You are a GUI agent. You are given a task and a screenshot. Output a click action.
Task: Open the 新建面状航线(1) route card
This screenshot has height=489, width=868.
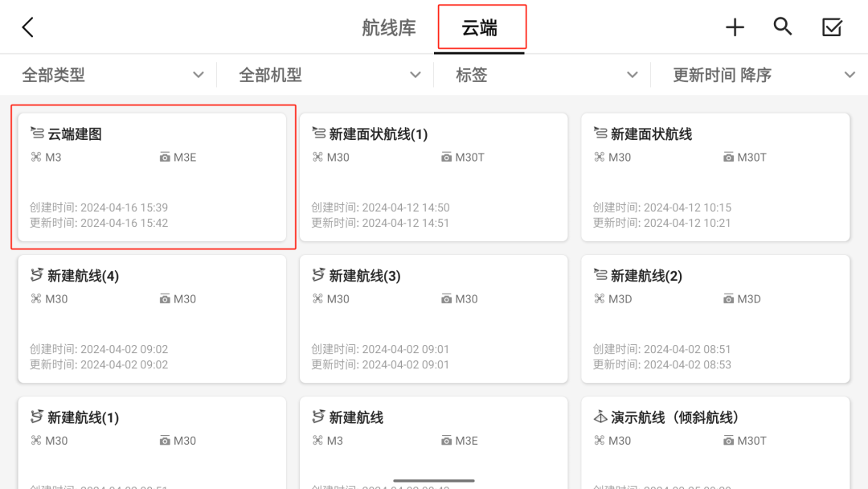pos(434,177)
